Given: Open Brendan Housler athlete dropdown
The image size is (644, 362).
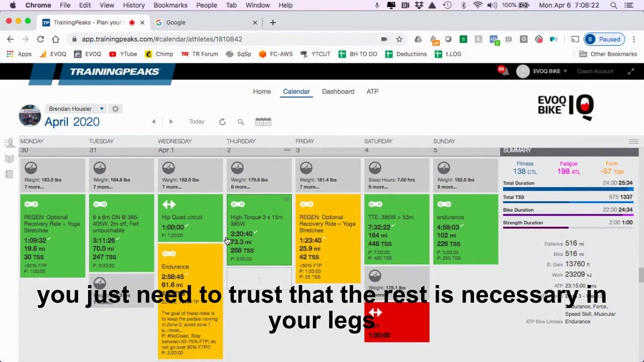Looking at the screenshot, I should (75, 109).
